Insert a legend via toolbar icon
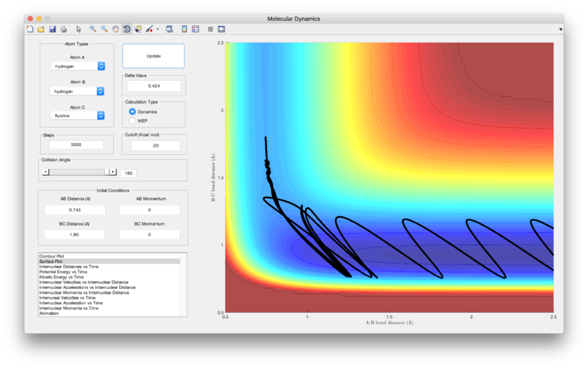 pyautogui.click(x=196, y=29)
